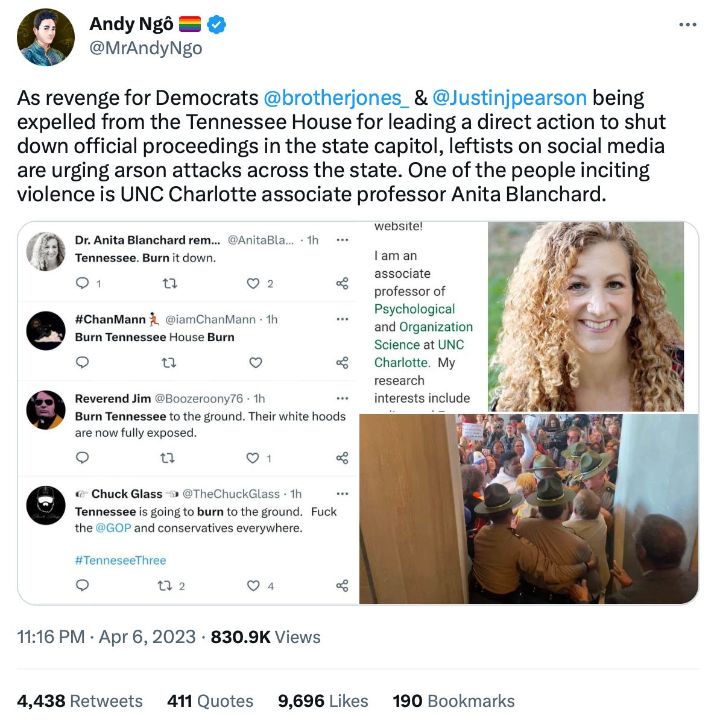View the 4,438 Retweets list
Screen dimensions: 714x728
[x=80, y=701]
